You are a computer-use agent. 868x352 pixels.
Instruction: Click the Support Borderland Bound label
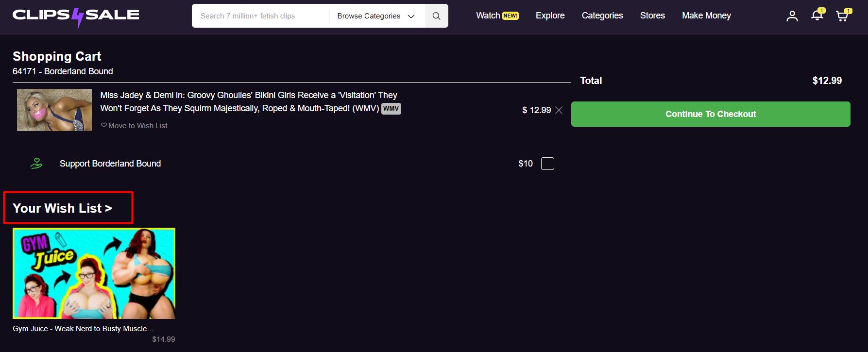[x=110, y=164]
